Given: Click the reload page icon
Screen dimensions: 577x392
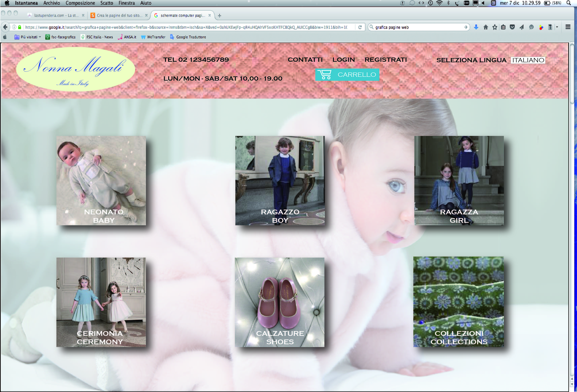Looking at the screenshot, I should pyautogui.click(x=360, y=27).
